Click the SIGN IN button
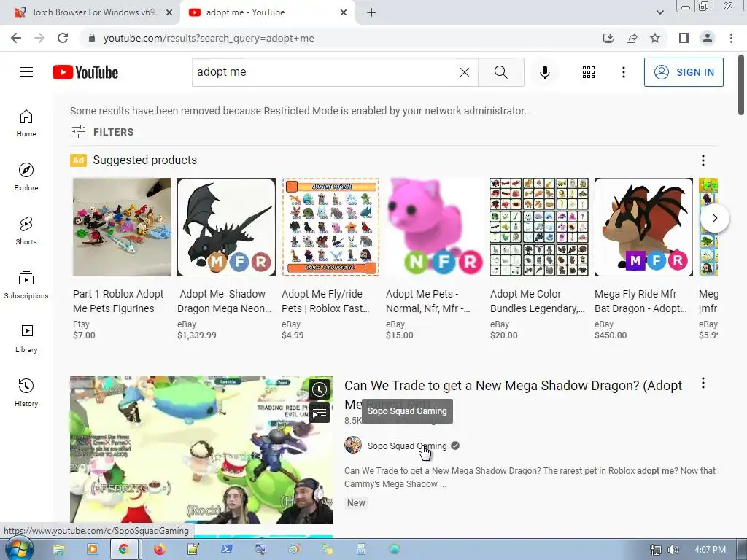The height and width of the screenshot is (560, 747). click(683, 72)
